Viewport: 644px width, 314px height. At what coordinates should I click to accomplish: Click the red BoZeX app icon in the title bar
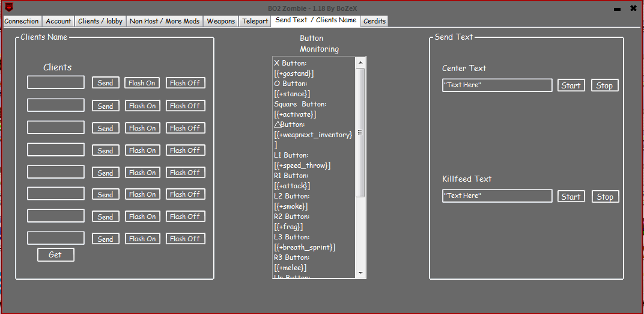point(8,7)
